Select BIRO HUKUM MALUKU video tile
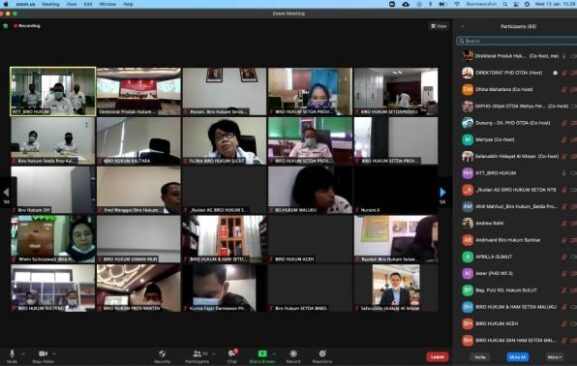The image size is (577, 366). 310,190
